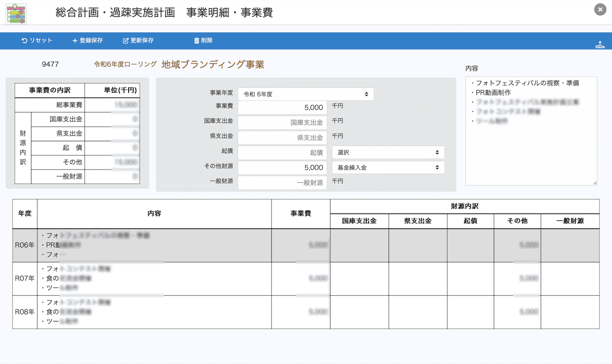Click 更新保存 to update the record
Screen dimensions: 612x364
138,41
